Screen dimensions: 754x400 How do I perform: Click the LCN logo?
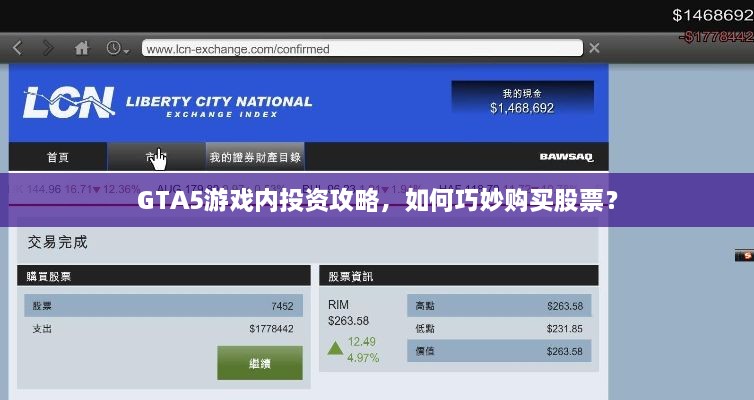(69, 102)
